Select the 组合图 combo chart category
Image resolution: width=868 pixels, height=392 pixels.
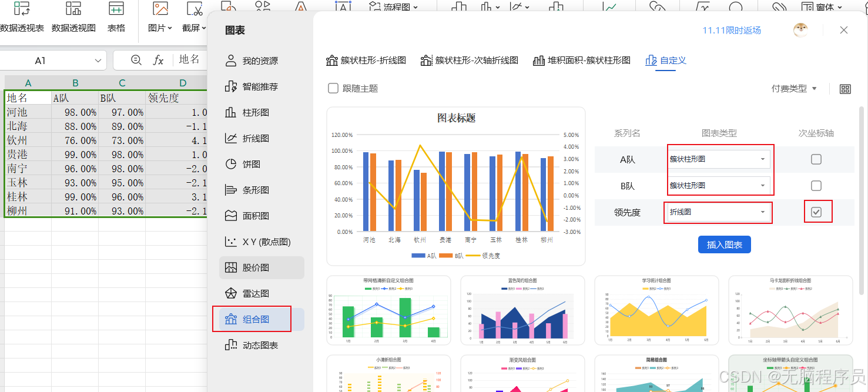[x=262, y=319]
